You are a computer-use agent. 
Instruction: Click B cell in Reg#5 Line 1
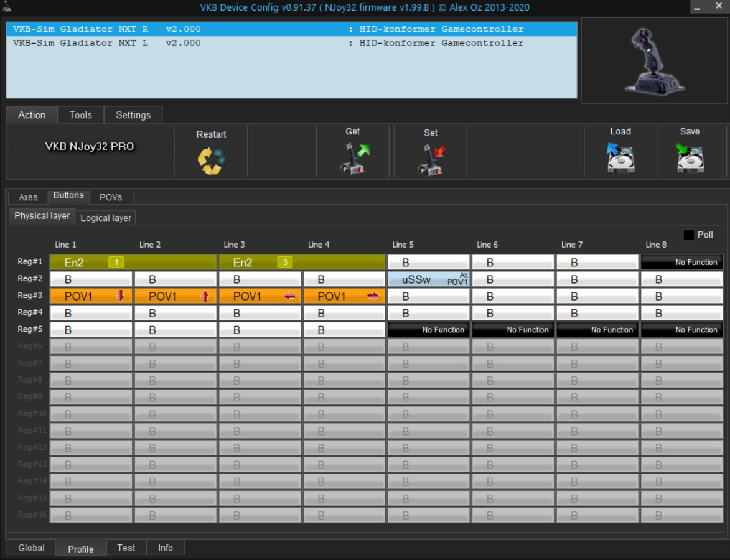click(x=91, y=330)
